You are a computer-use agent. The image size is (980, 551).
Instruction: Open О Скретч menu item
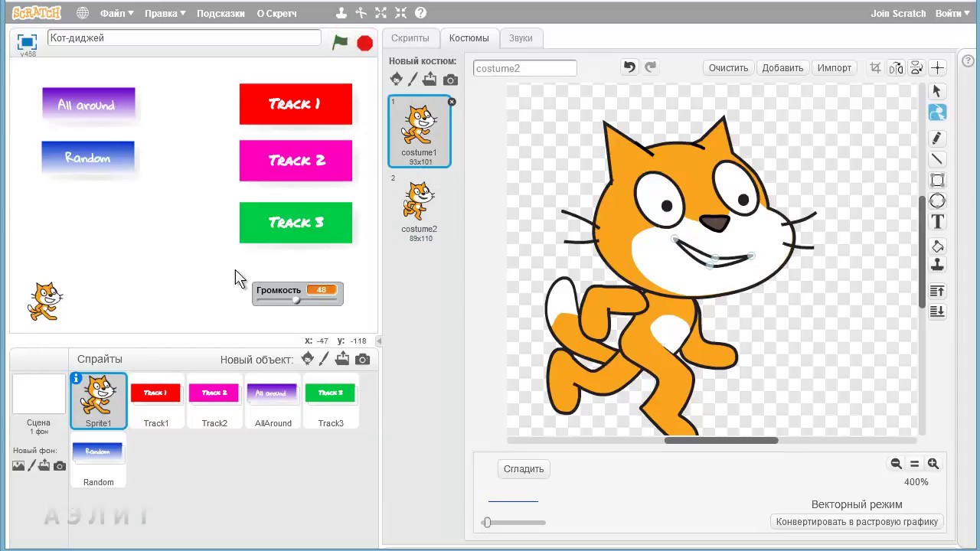[276, 13]
